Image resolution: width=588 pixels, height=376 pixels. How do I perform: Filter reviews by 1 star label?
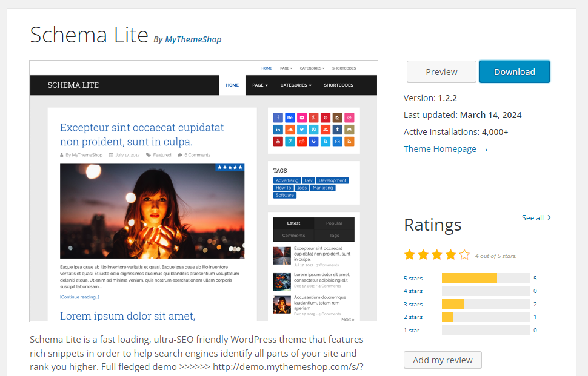412,331
